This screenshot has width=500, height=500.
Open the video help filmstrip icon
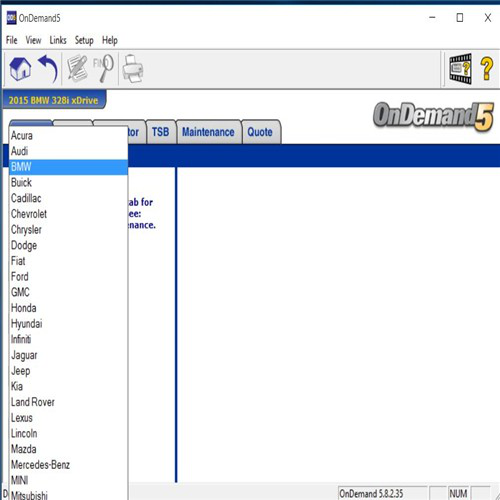click(x=460, y=69)
